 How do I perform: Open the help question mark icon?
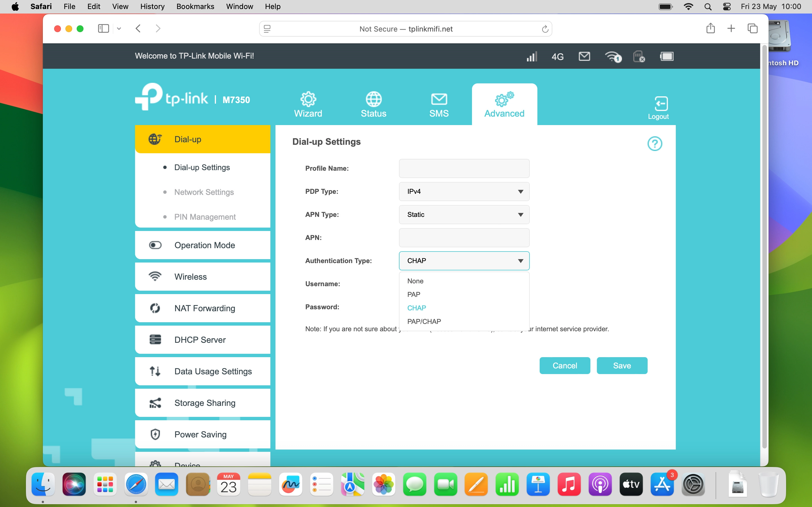coord(654,144)
